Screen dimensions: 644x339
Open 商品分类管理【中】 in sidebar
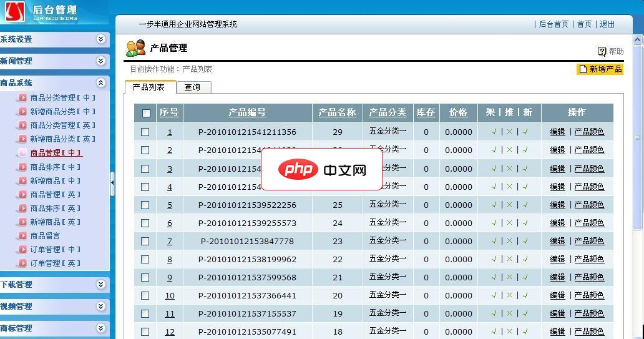point(62,98)
